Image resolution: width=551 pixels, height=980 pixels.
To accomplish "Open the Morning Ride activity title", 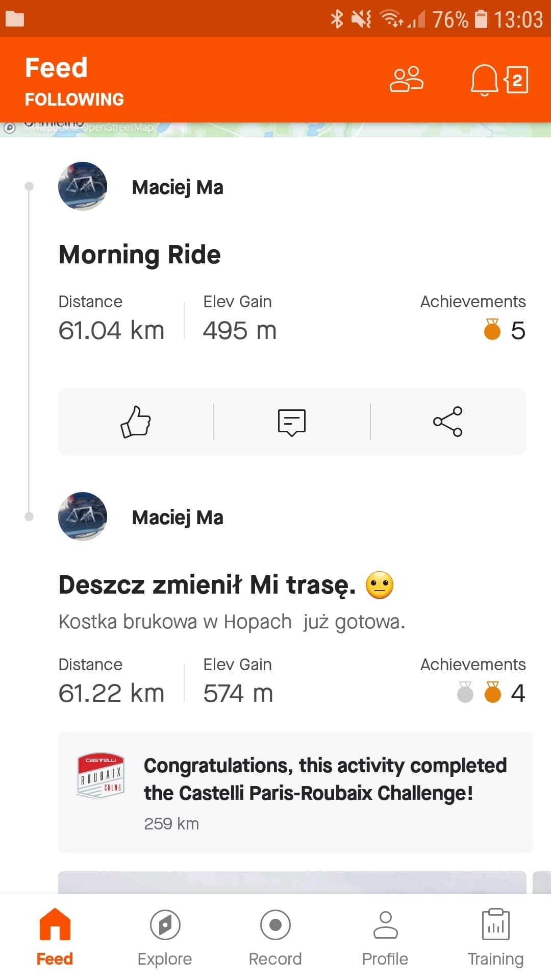I will pos(140,254).
